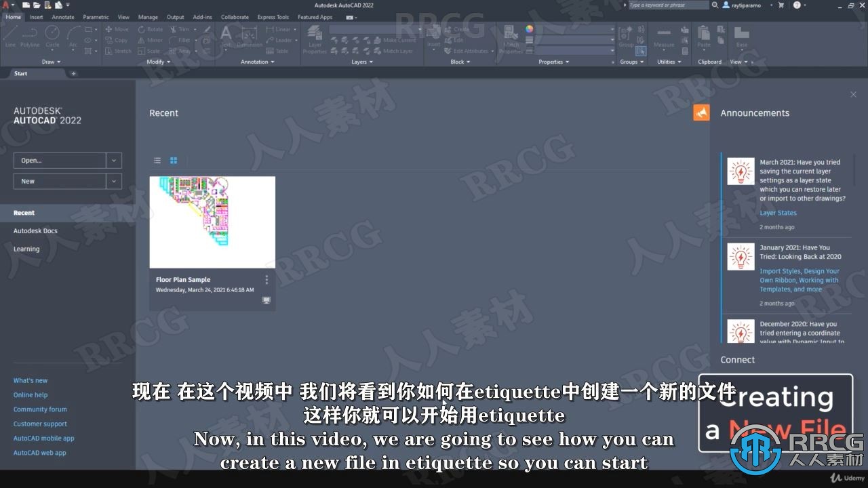Toggle group selection on/off button
The width and height of the screenshot is (868, 488).
click(641, 51)
